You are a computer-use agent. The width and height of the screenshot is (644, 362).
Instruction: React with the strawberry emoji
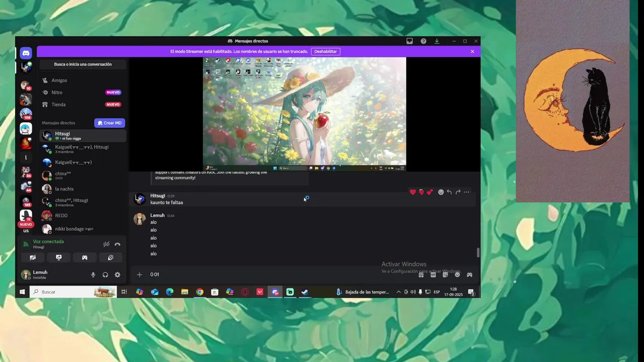click(422, 192)
